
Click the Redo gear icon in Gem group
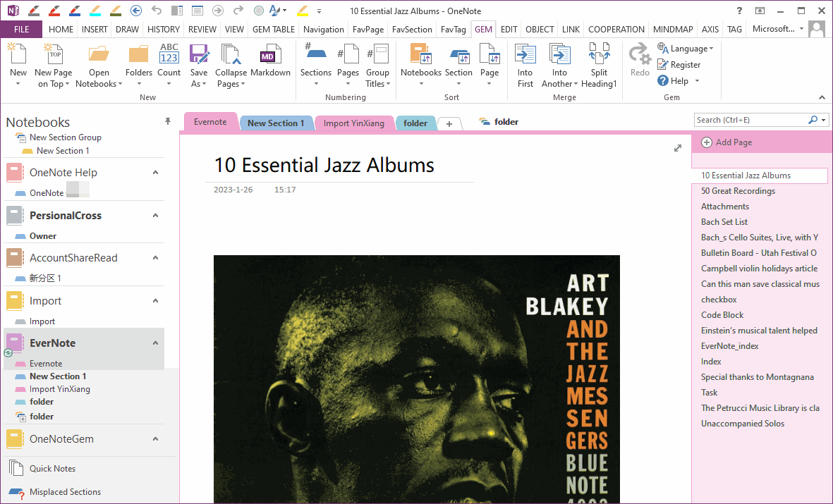click(640, 54)
